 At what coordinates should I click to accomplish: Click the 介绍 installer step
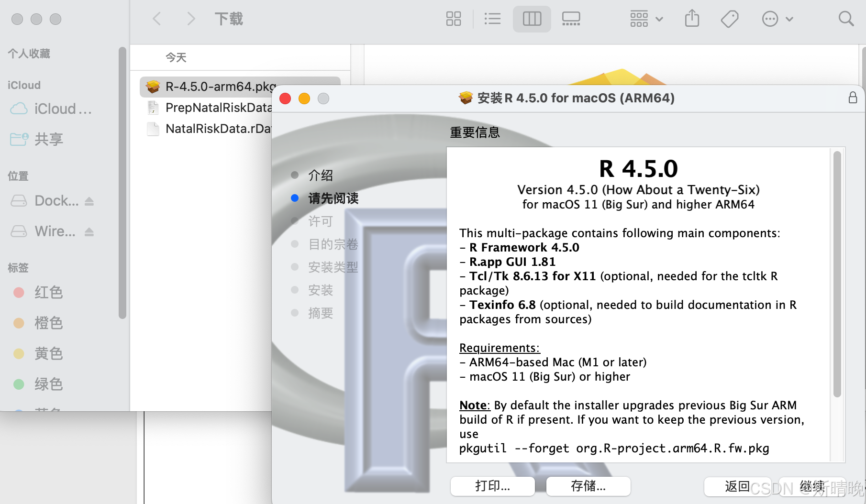[321, 175]
